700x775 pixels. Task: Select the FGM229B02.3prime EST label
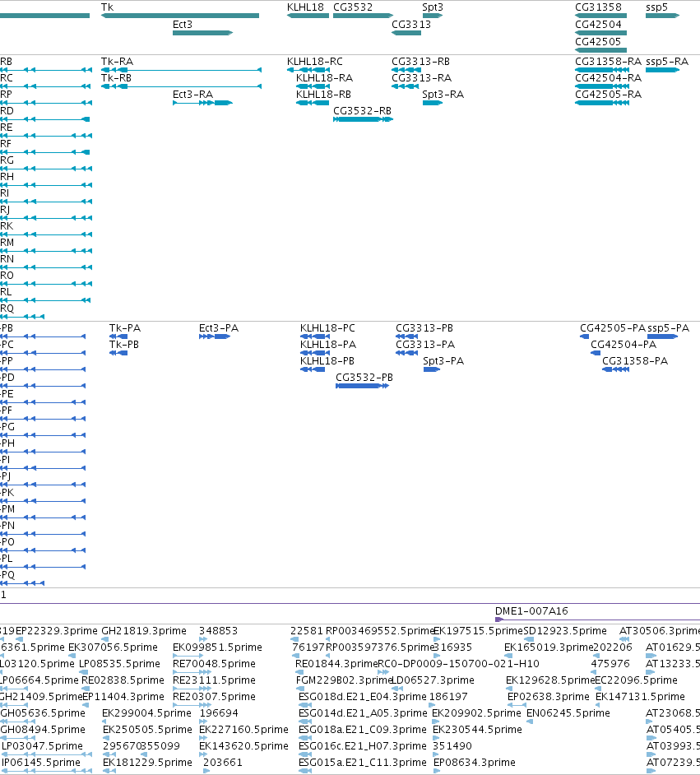click(344, 680)
